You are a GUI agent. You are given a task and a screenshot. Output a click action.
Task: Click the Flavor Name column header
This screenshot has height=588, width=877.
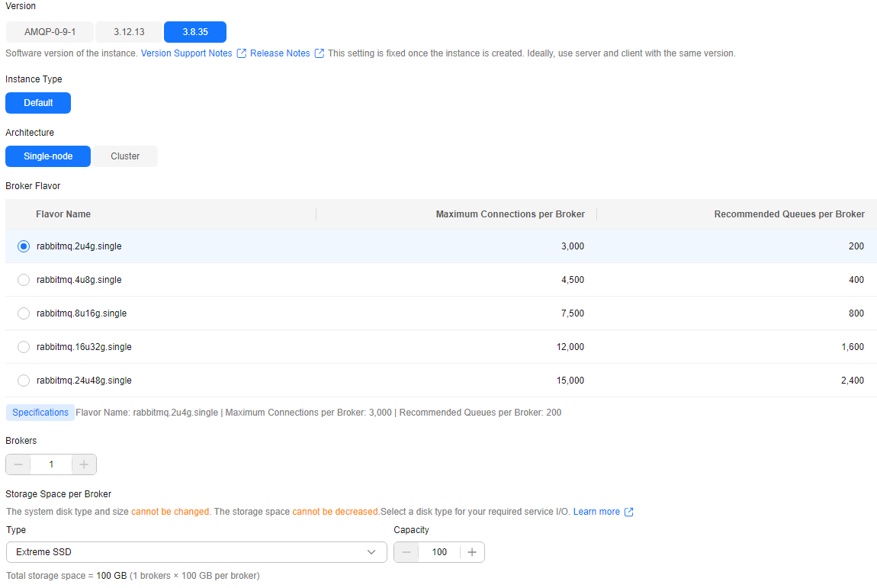click(63, 214)
